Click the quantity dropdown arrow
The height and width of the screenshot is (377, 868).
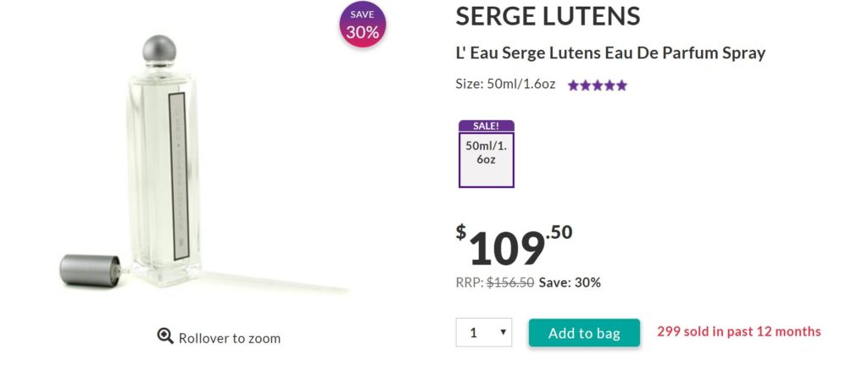click(504, 332)
